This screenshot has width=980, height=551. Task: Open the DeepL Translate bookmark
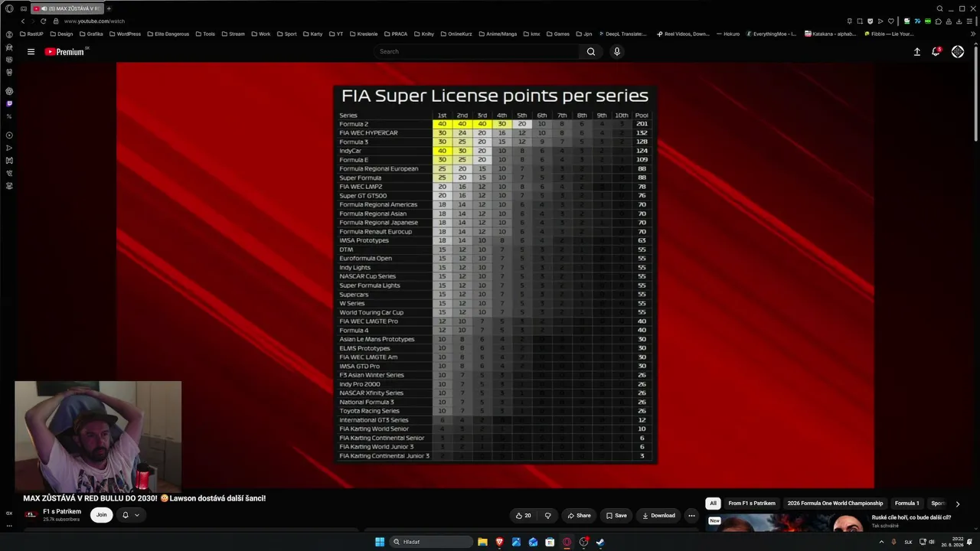click(622, 34)
